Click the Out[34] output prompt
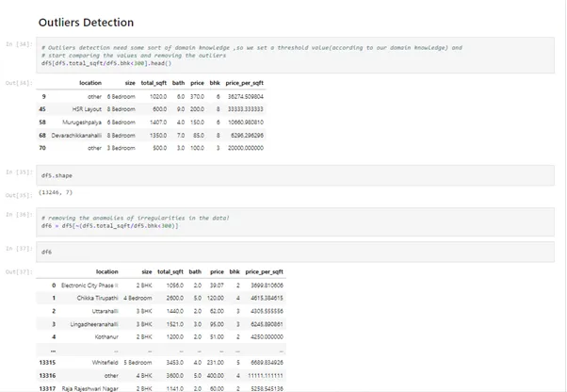This screenshot has height=392, width=567. click(x=19, y=83)
